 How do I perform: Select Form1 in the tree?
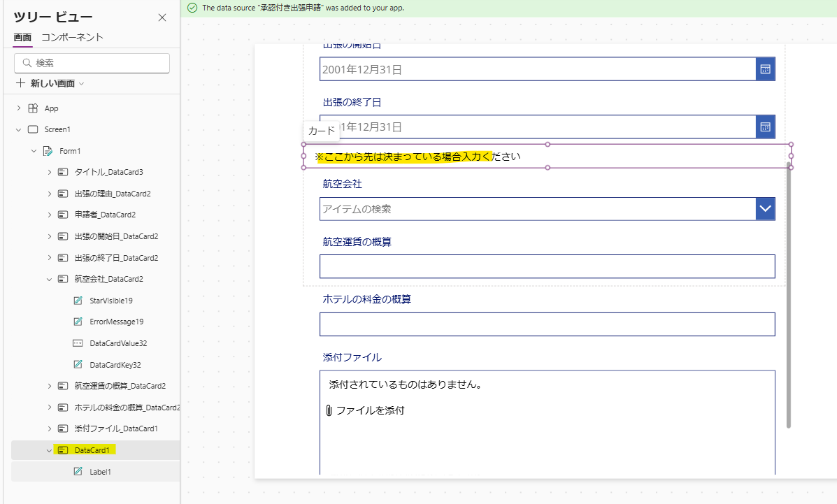pyautogui.click(x=70, y=151)
